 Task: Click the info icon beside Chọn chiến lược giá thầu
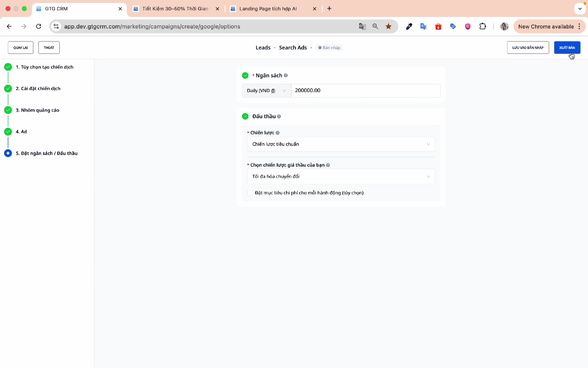click(x=328, y=165)
